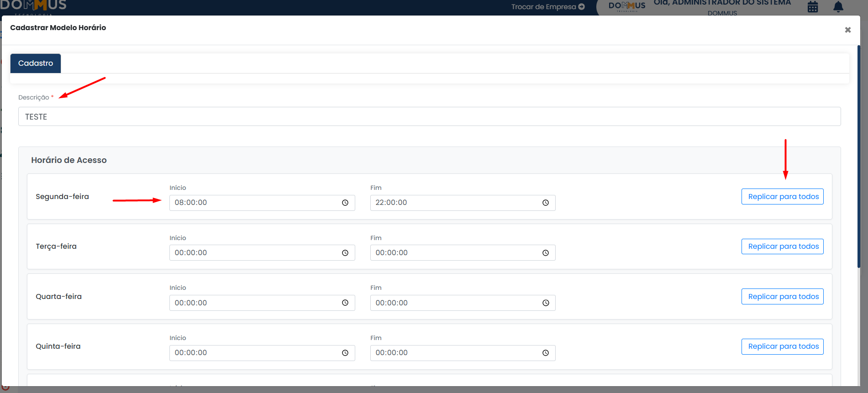
Task: Open clock picker for Quarta-feira Início
Action: click(x=345, y=303)
